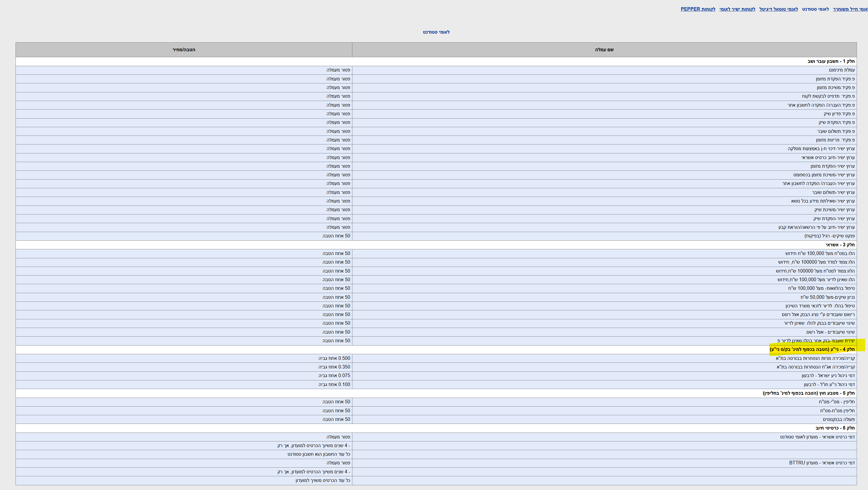Click the highlighted חלק 4 ני"ע heading
Viewport: 868px width, 490px height.
tap(812, 349)
